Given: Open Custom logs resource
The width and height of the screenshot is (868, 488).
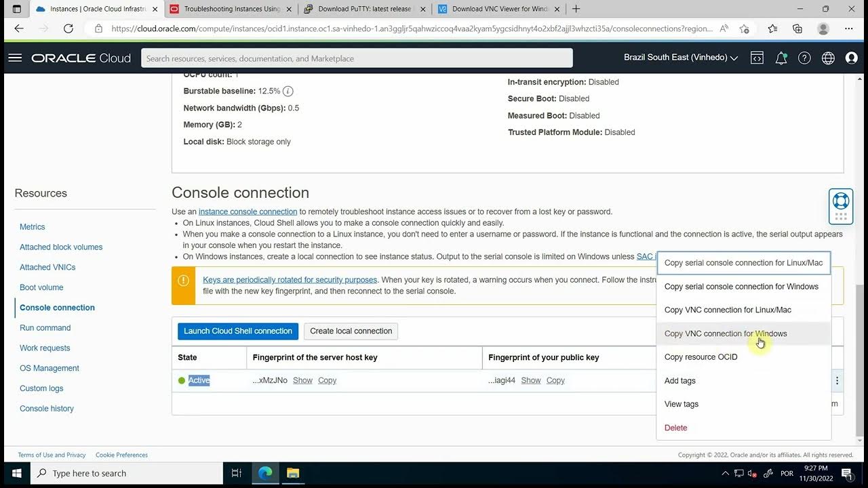Looking at the screenshot, I should 41,388.
